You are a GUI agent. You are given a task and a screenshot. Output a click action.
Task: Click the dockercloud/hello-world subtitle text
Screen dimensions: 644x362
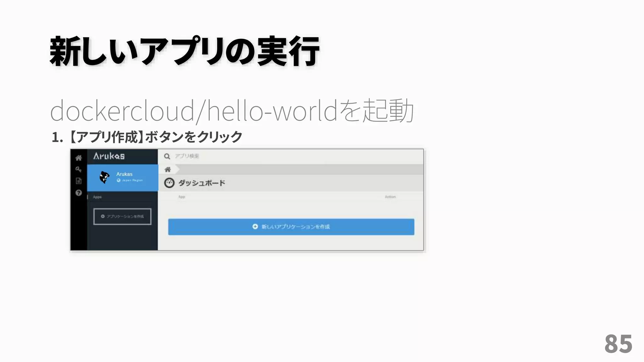(x=232, y=111)
